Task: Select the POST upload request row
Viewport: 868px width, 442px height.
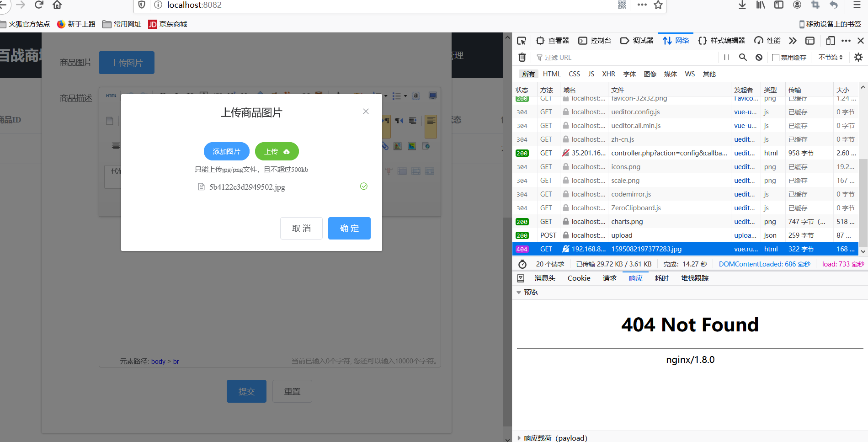Action: pyautogui.click(x=686, y=235)
